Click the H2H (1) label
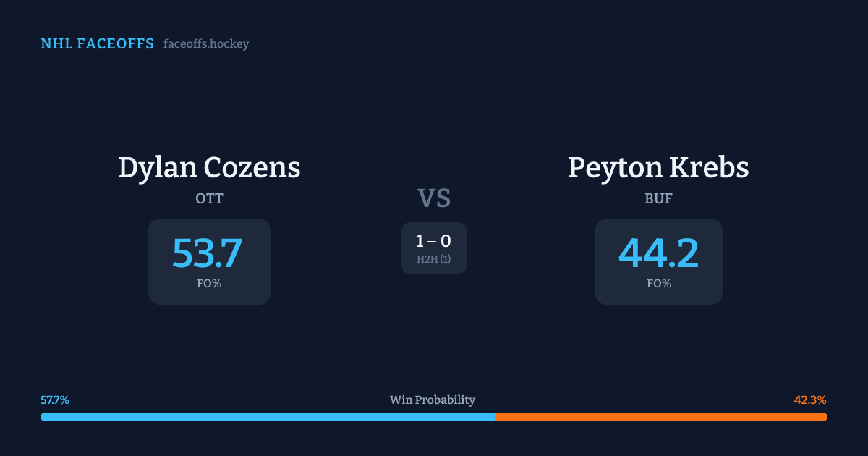The width and height of the screenshot is (868, 456). pos(433,259)
